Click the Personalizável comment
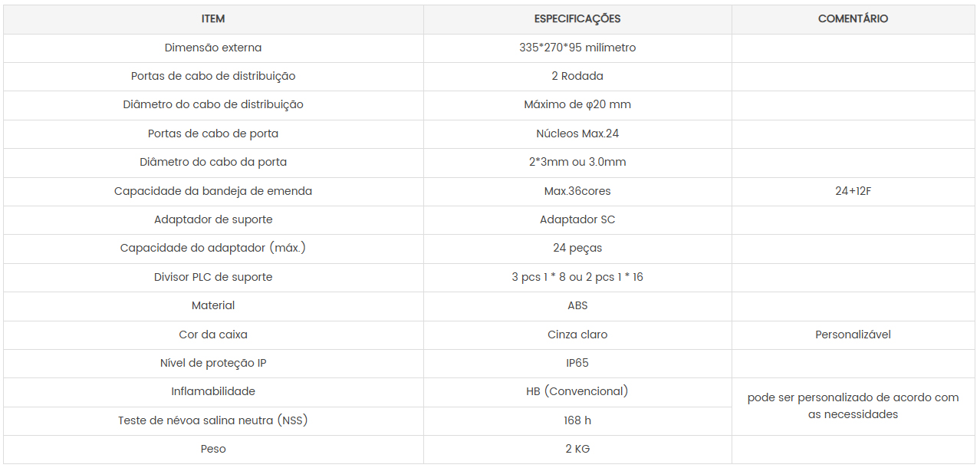 [853, 335]
